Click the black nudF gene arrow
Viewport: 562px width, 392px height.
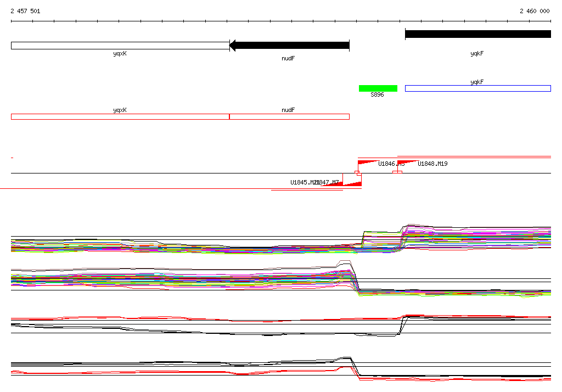[289, 46]
